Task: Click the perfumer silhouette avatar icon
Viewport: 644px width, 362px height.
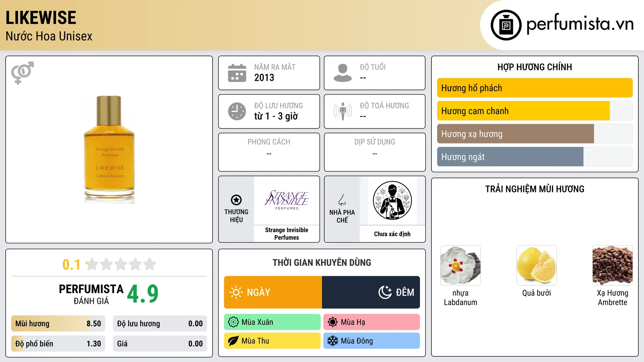Action: (x=392, y=200)
